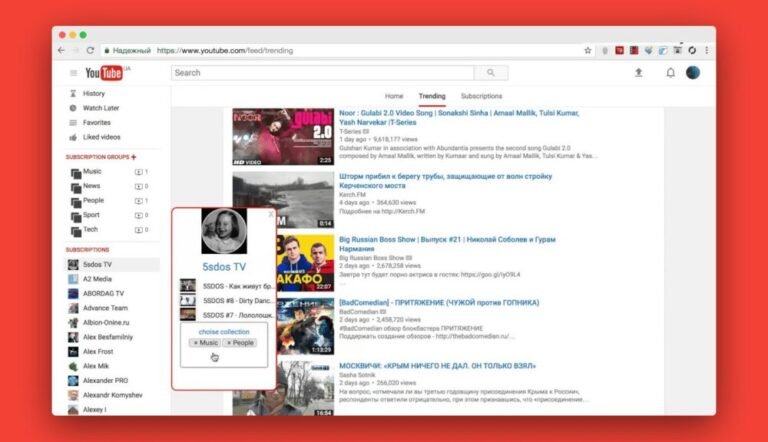The width and height of the screenshot is (768, 442).
Task: Click the News group folder icon
Action: pyautogui.click(x=76, y=188)
